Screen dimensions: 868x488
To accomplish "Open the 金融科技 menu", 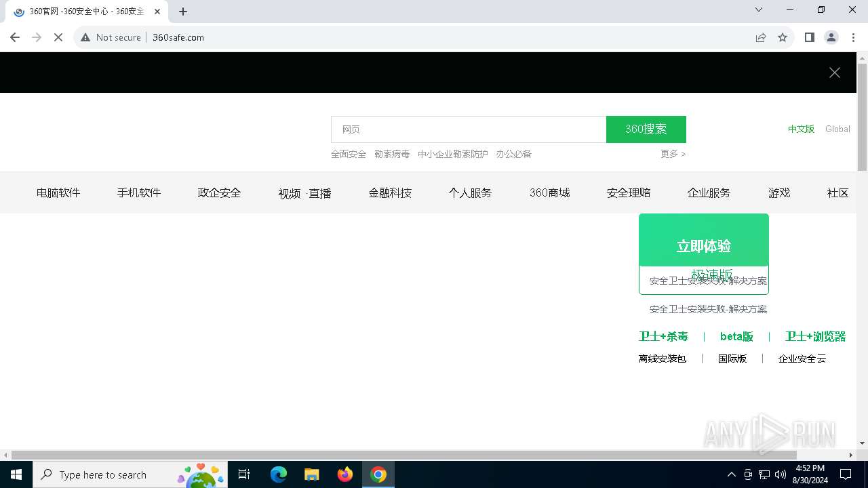I will 390,192.
